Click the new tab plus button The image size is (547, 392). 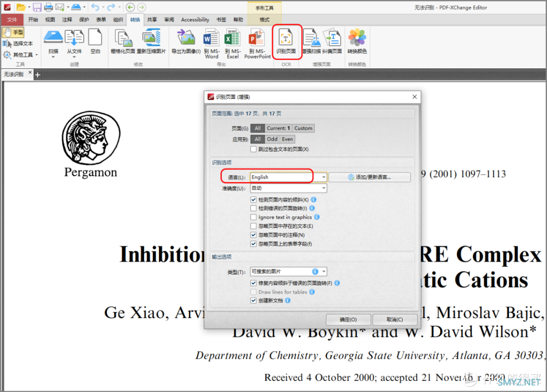point(37,74)
